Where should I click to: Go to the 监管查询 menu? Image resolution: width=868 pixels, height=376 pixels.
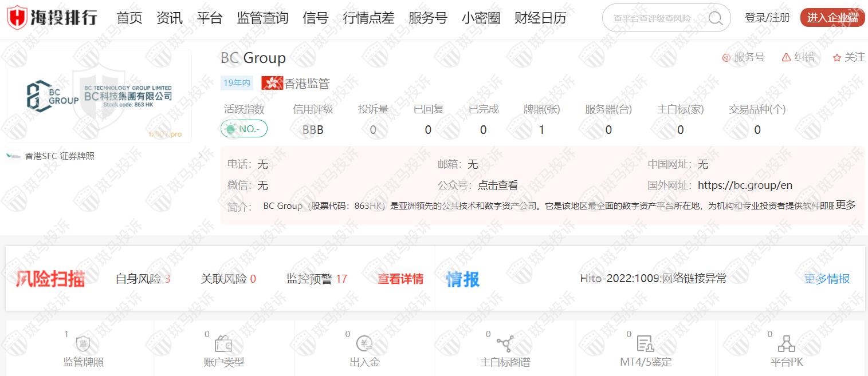(x=262, y=18)
